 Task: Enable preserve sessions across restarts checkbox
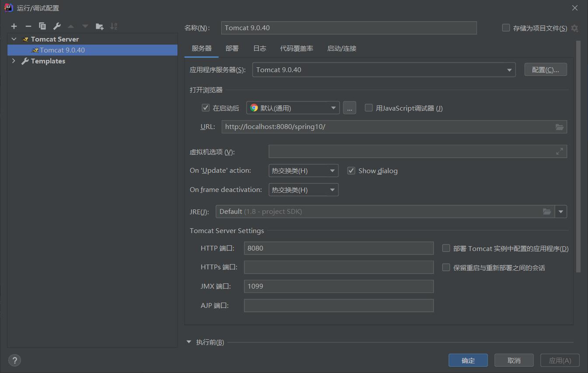click(446, 267)
